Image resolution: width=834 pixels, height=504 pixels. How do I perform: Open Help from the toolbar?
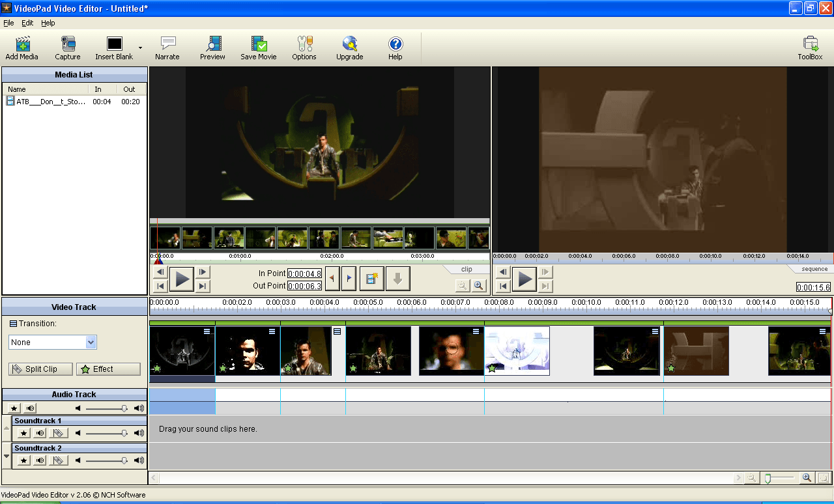[395, 48]
